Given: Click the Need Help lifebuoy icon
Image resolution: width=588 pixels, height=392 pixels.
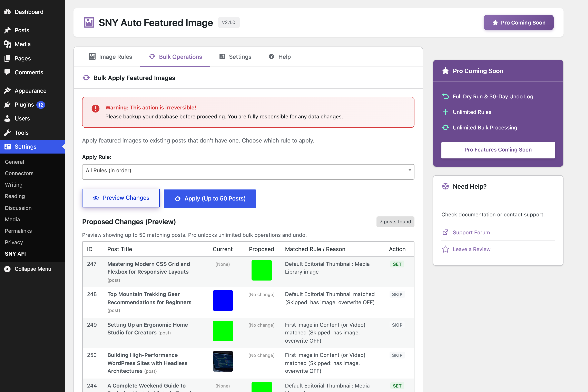Looking at the screenshot, I should click(445, 186).
